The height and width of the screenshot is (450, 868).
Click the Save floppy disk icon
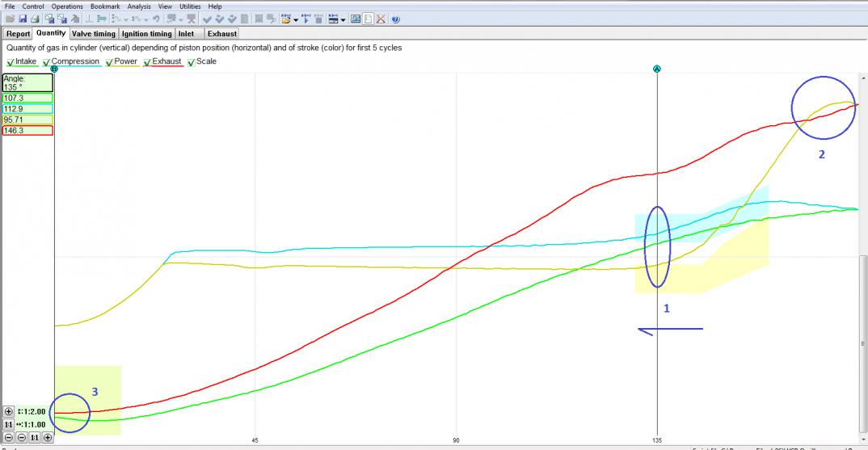click(x=23, y=19)
